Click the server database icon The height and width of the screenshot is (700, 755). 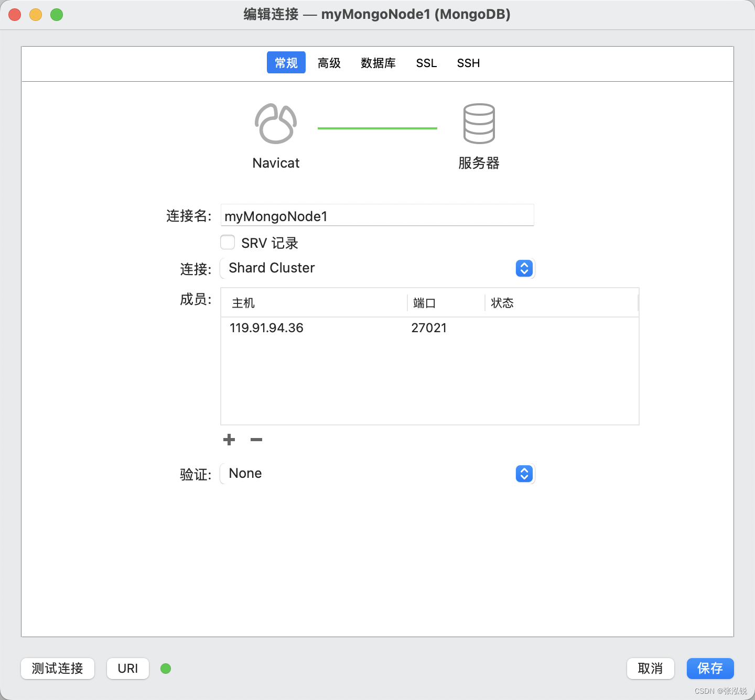479,124
